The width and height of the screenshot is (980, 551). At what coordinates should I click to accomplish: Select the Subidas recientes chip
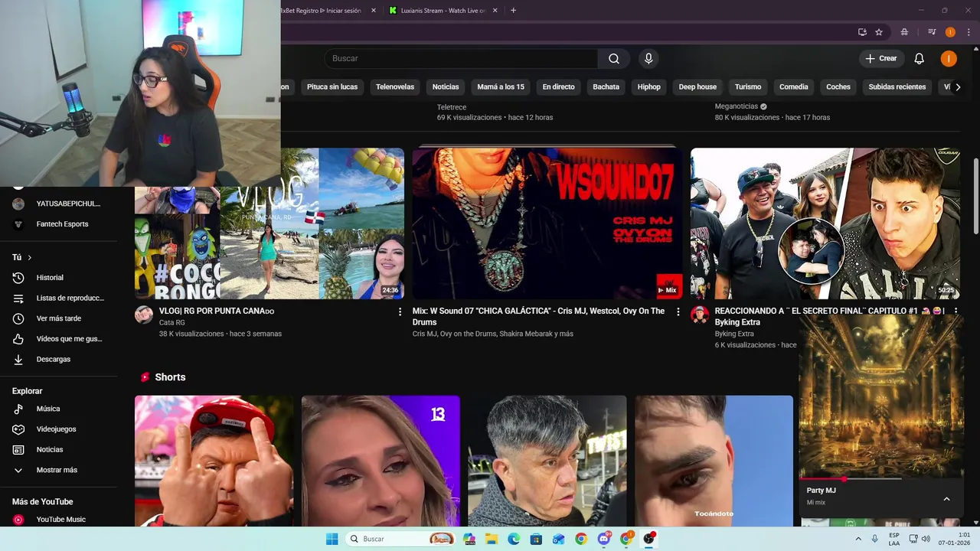(897, 86)
